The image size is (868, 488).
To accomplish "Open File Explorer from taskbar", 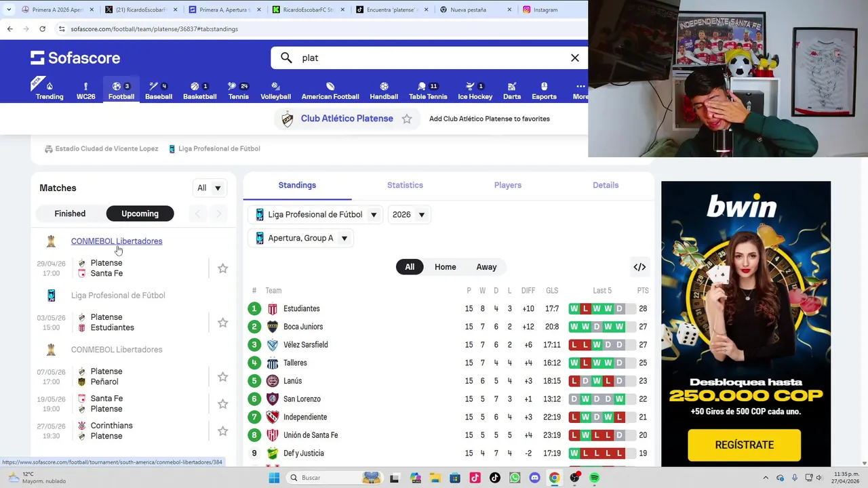I will tap(435, 478).
